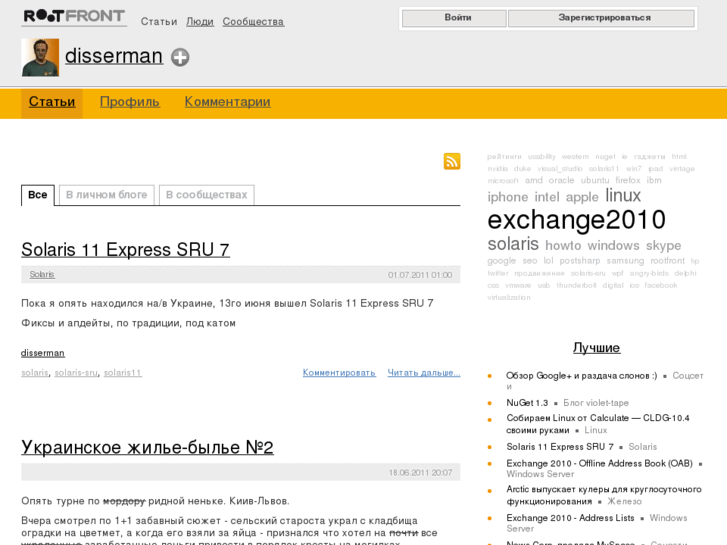Click post date 18.06.2011 20:07
Viewport: 727px width, 545px height.
coord(421,473)
